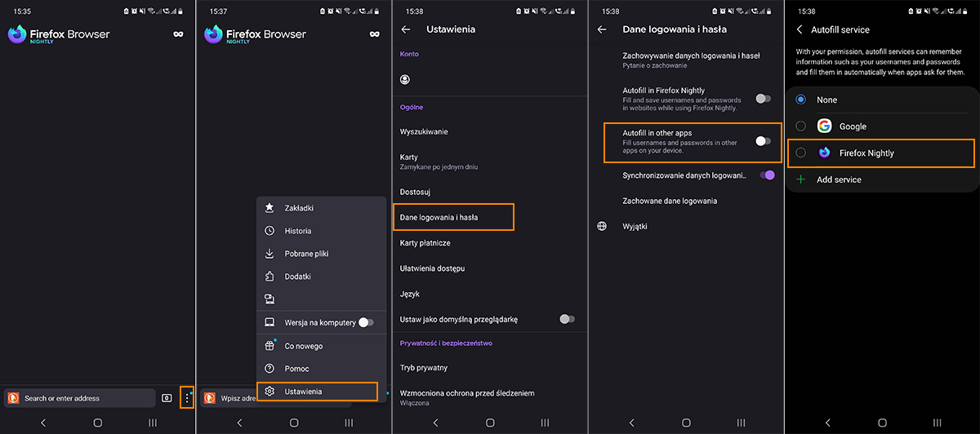Open Dostosuj settings

[490, 192]
